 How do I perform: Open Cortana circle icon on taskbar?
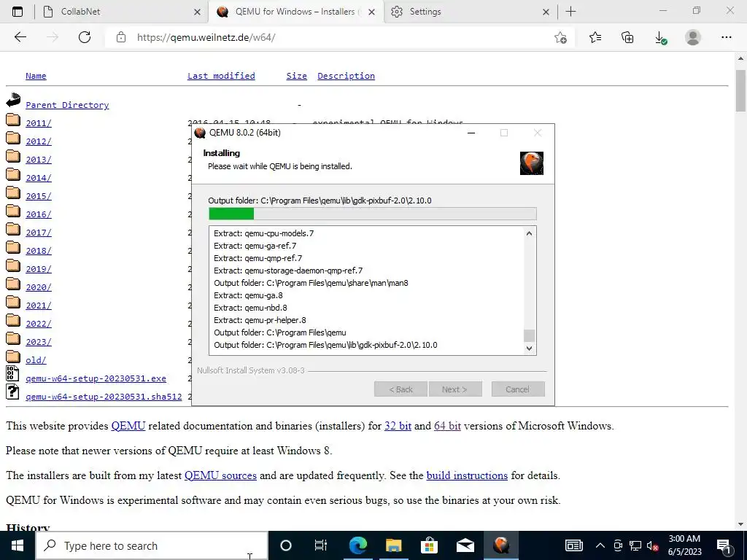coord(286,545)
